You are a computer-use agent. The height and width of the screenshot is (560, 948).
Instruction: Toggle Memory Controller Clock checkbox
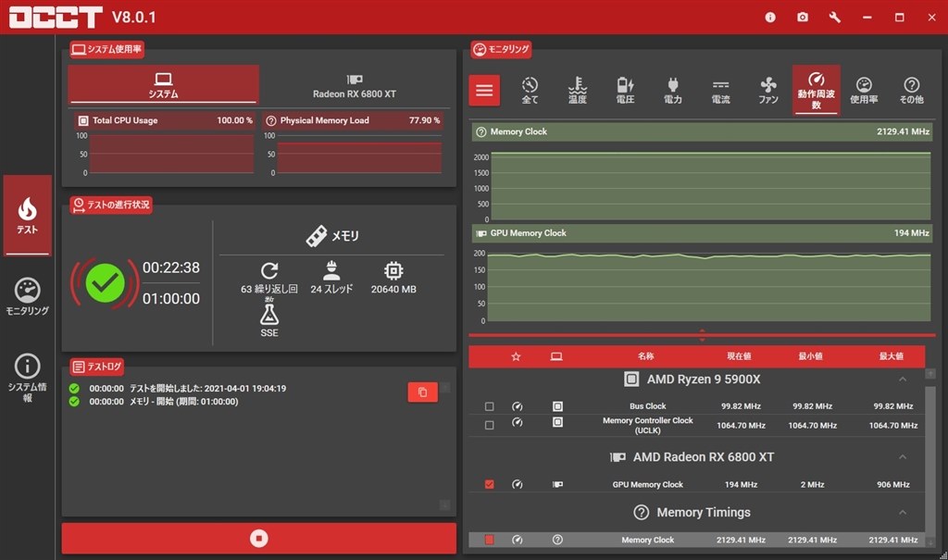click(x=489, y=425)
